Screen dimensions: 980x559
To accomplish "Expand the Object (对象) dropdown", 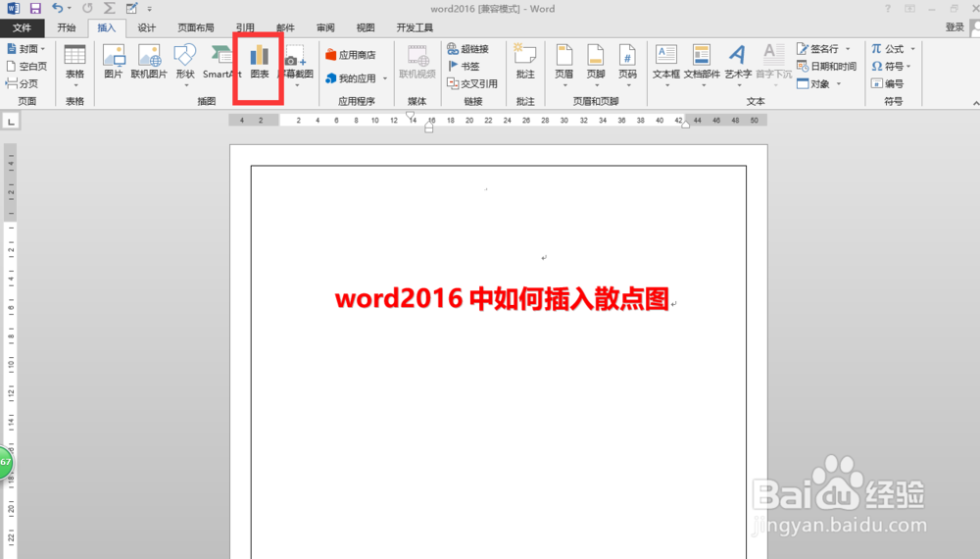I will 839,83.
